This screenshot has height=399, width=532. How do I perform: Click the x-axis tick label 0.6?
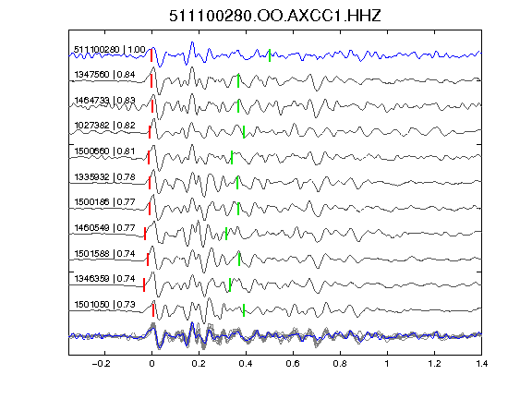click(293, 364)
